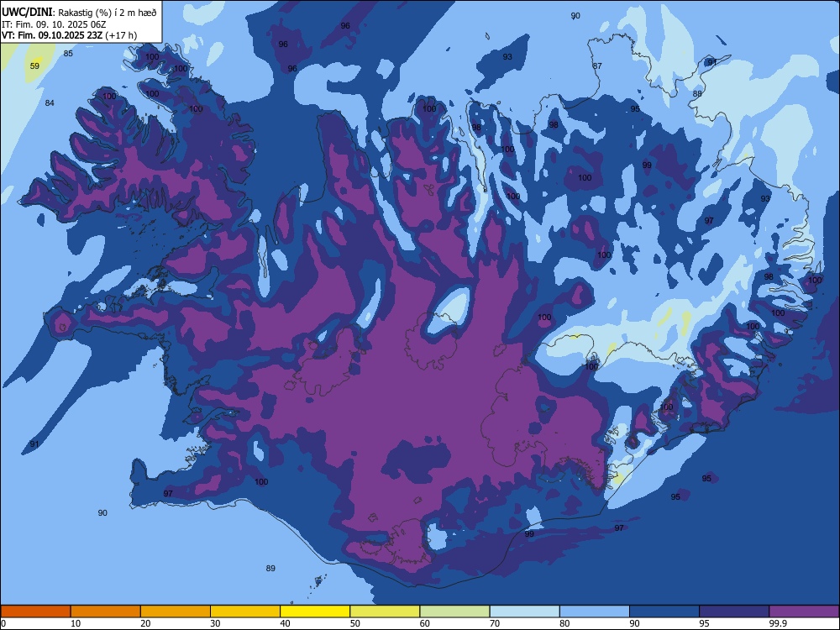Choose the pale blue 70–80 legend block

(525, 612)
